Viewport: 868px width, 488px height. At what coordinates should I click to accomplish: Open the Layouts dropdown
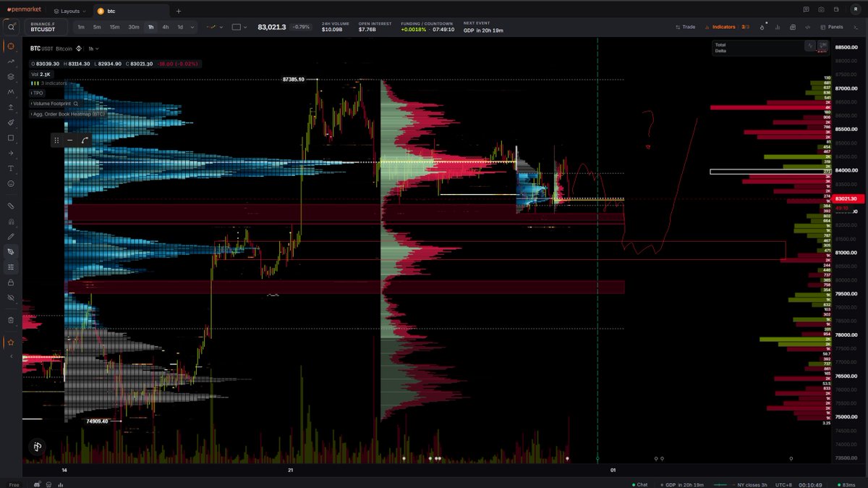tap(70, 11)
